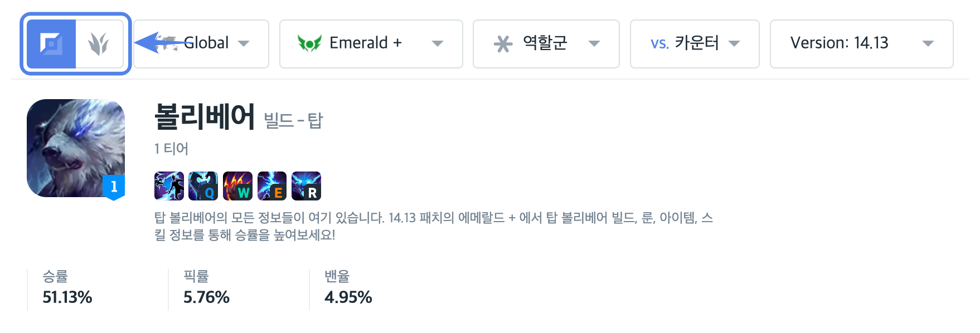The image size is (980, 333).
Task: Open the vs. 카운터 counter dropdown
Action: (x=695, y=44)
